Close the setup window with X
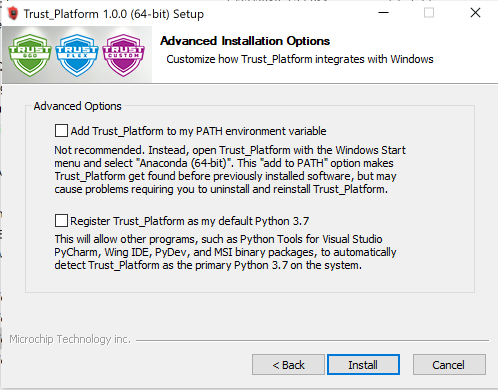 (475, 13)
